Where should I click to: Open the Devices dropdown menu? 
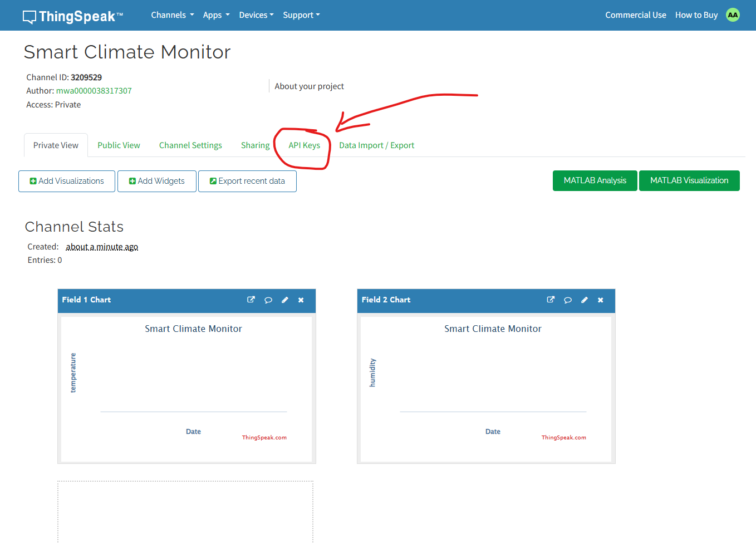pos(256,15)
